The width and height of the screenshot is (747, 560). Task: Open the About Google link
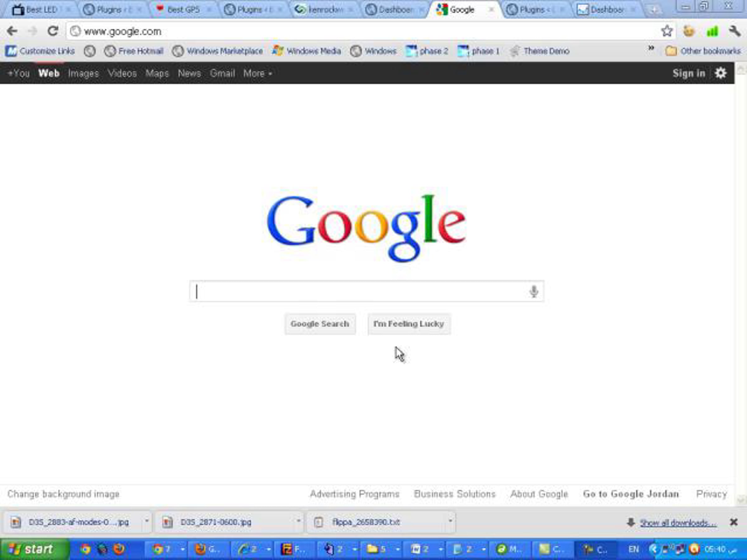539,494
